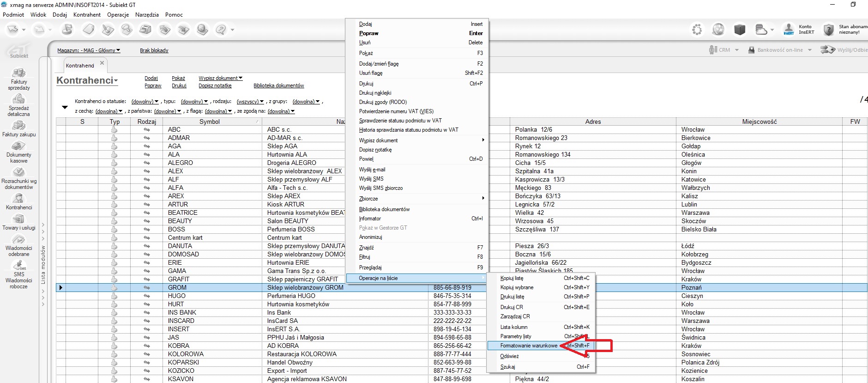This screenshot has height=383, width=868.
Task: Collapse filters with the black triangle
Action: (65, 108)
